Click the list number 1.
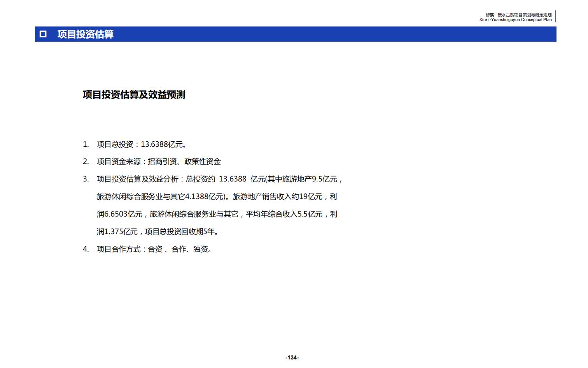Viewport: 588px width, 368px height. pyautogui.click(x=86, y=144)
